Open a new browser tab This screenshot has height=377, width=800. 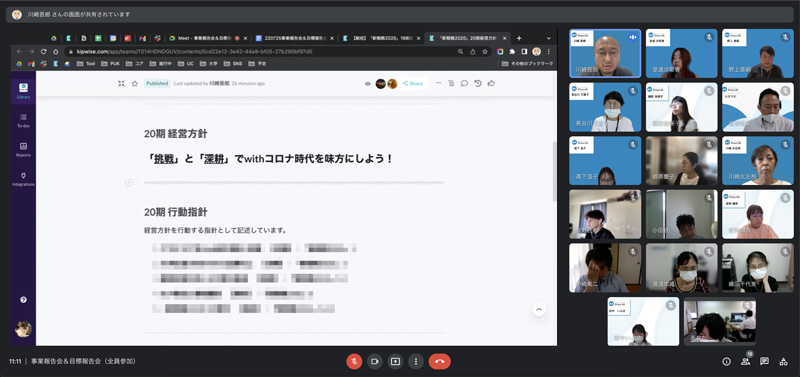519,38
